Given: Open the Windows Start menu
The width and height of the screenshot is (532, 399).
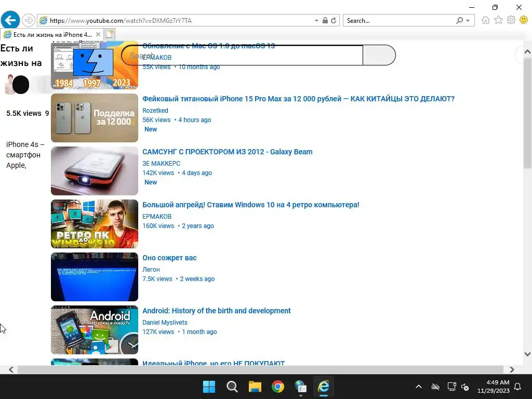Looking at the screenshot, I should (x=209, y=387).
